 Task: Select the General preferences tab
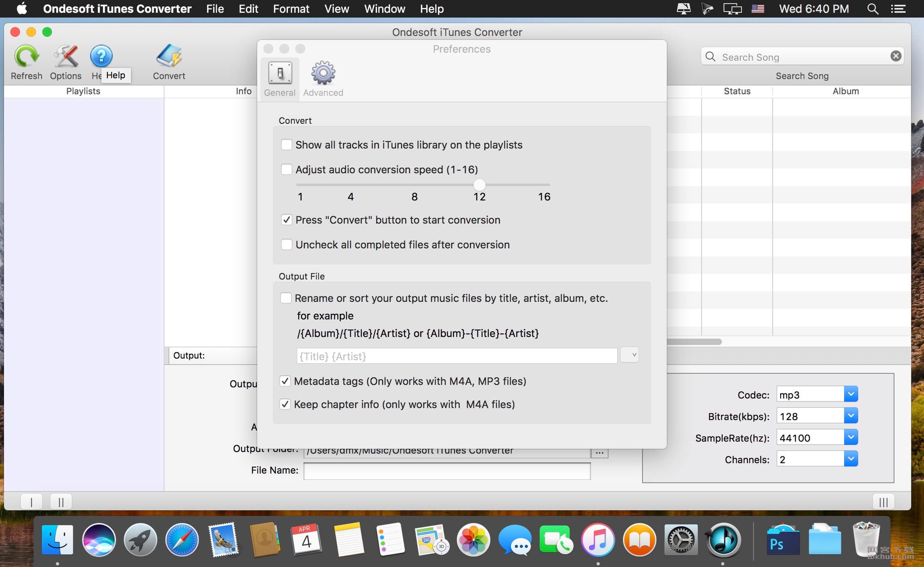(280, 79)
